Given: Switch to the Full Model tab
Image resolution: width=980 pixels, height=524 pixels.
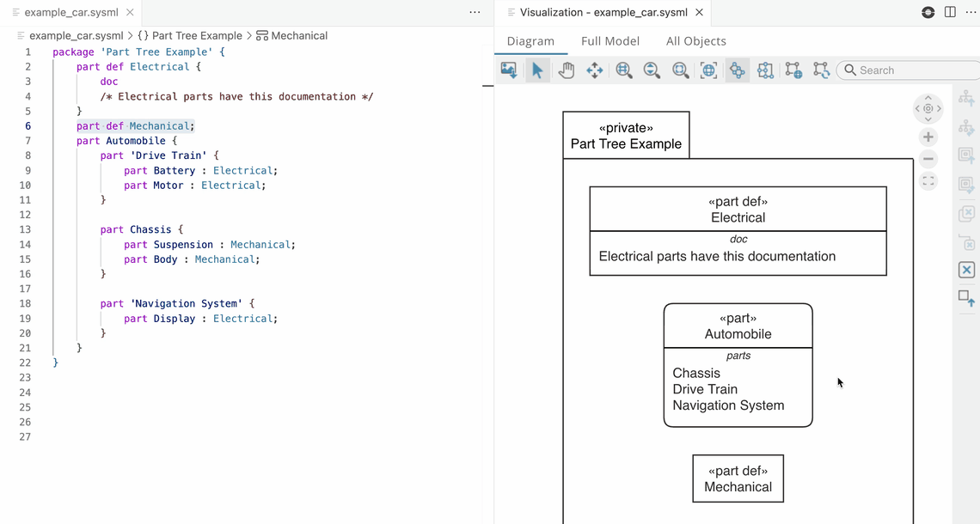Looking at the screenshot, I should 610,40.
